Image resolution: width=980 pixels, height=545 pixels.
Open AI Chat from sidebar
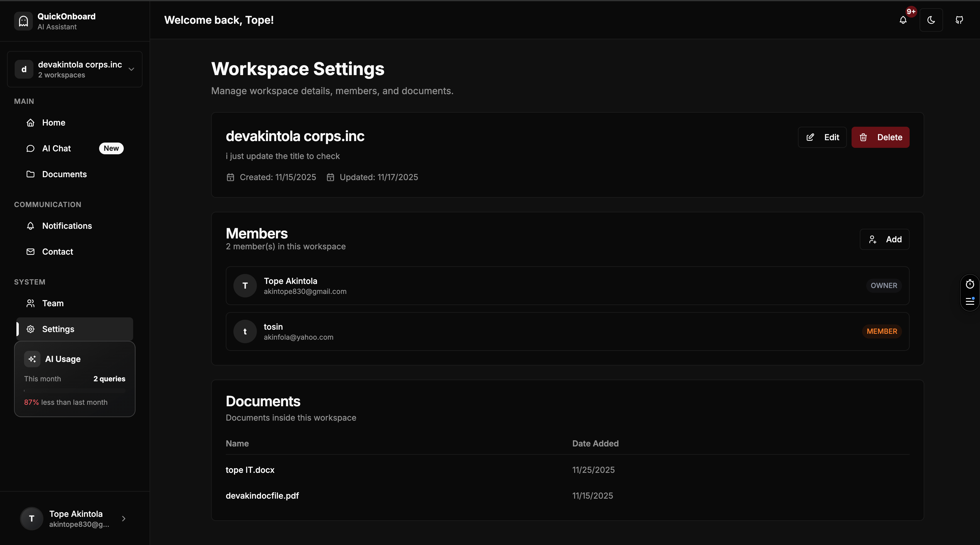(56, 148)
